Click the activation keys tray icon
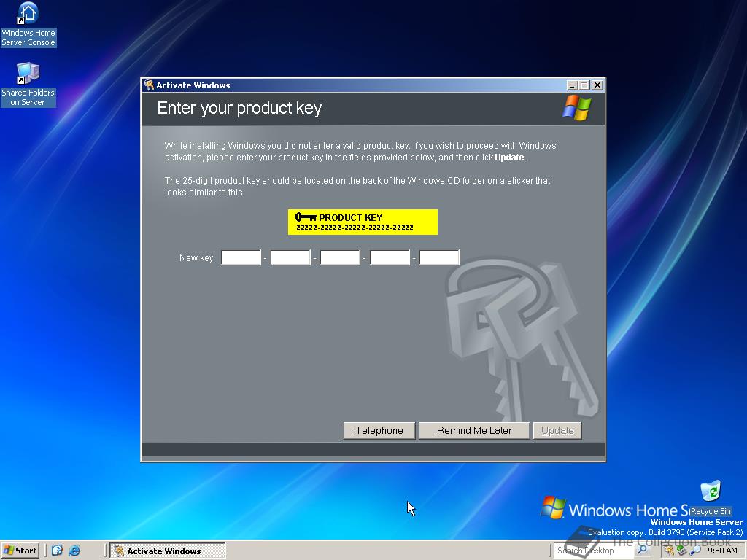Screen dimensions: 747x560 670,551
